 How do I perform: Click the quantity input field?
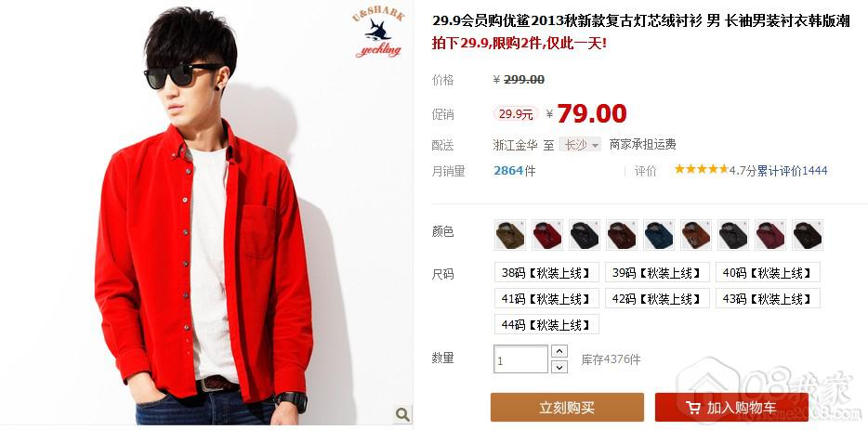coord(520,359)
